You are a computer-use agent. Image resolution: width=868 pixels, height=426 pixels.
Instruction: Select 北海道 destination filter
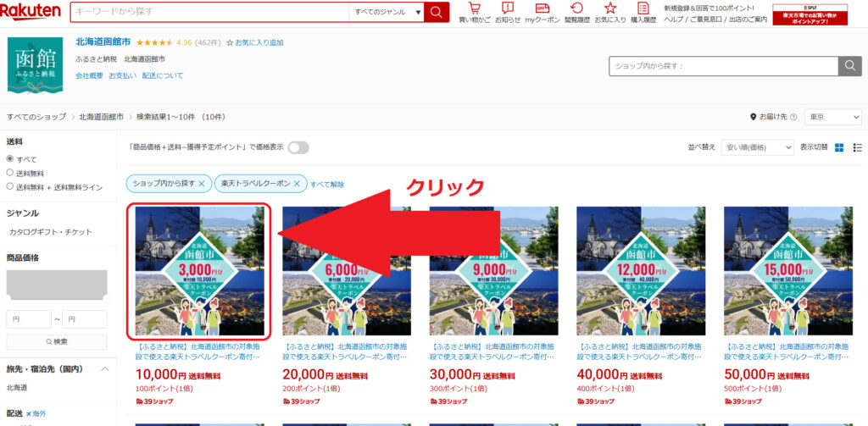17,388
